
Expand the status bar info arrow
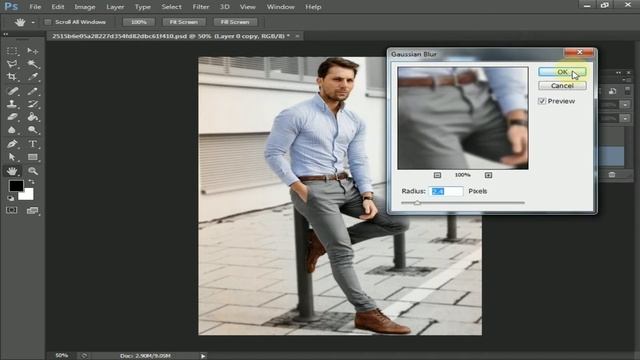203,356
